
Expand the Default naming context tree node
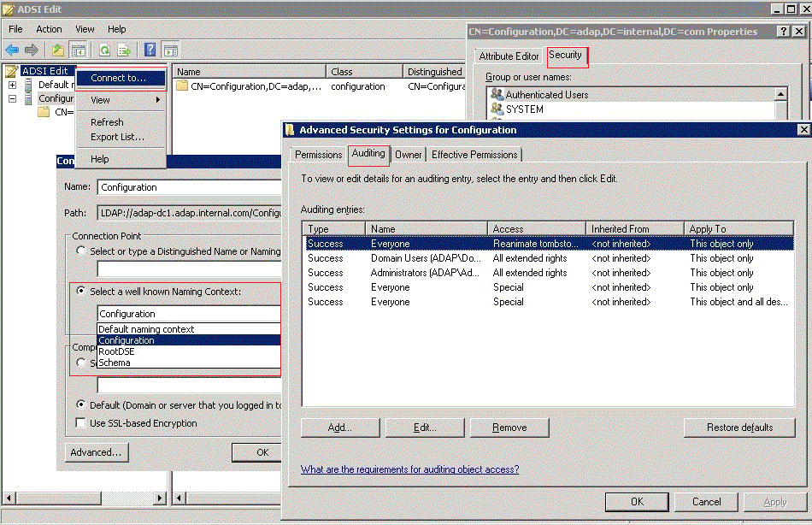pyautogui.click(x=13, y=85)
